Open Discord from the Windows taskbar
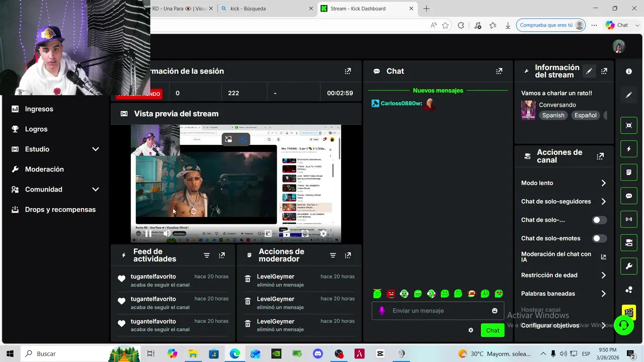This screenshot has width=644, height=362. 317,354
